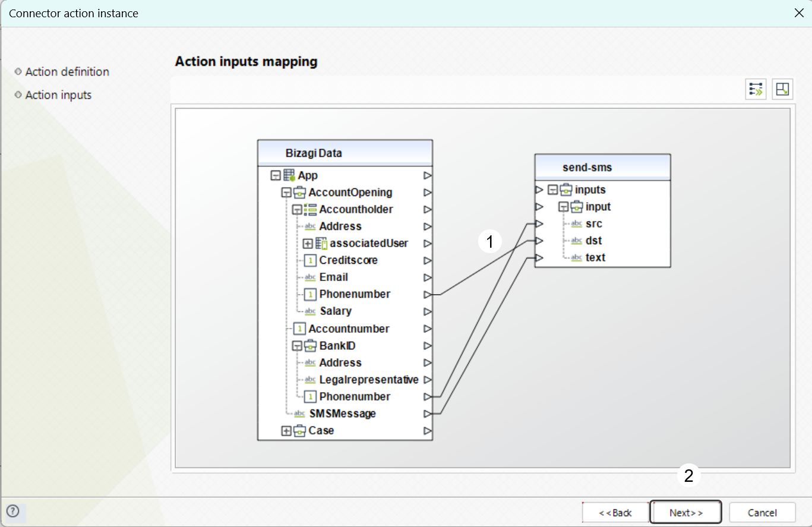Image resolution: width=812 pixels, height=527 pixels.
Task: Click the Salary output connector arrow
Action: pos(428,311)
